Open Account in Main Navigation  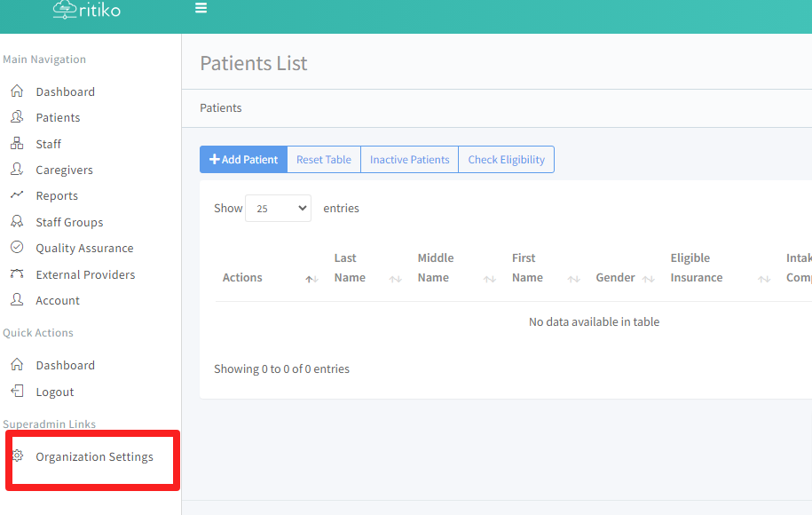pos(58,300)
